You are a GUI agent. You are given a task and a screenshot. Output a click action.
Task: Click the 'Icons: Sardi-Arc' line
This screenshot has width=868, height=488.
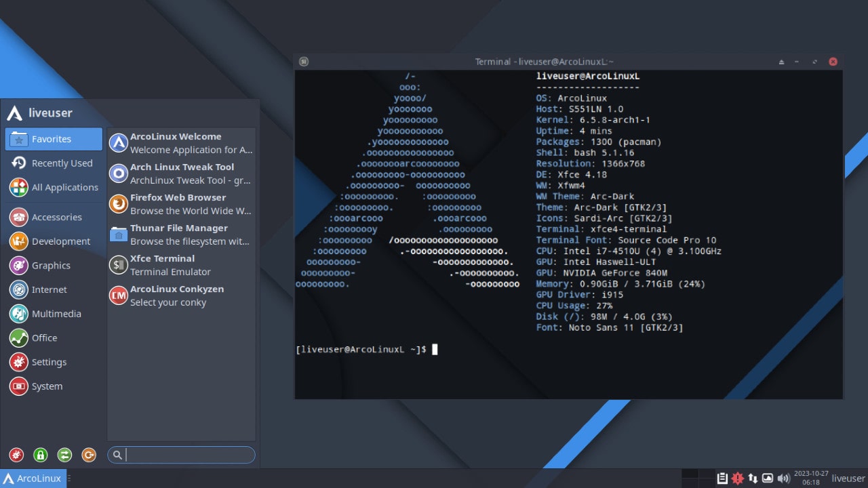pos(604,218)
